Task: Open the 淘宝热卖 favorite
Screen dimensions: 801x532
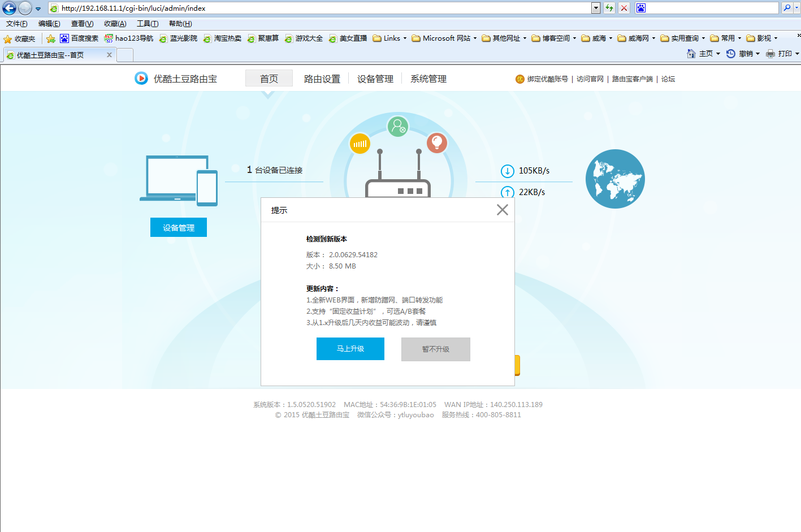Action: (222, 38)
